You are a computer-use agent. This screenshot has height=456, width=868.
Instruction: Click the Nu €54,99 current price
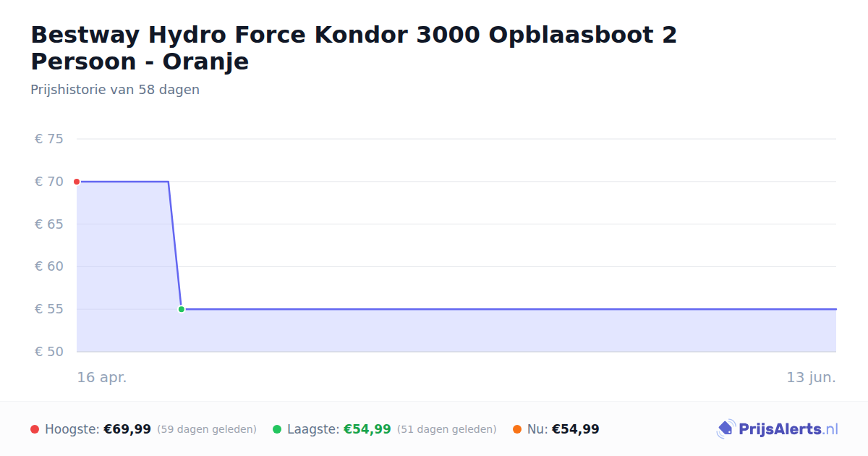pyautogui.click(x=576, y=429)
